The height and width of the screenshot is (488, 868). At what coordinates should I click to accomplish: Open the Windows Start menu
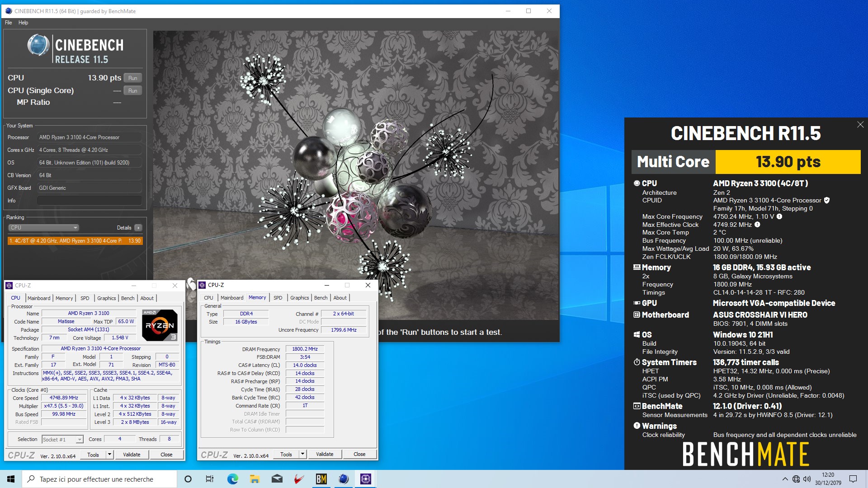[11, 479]
